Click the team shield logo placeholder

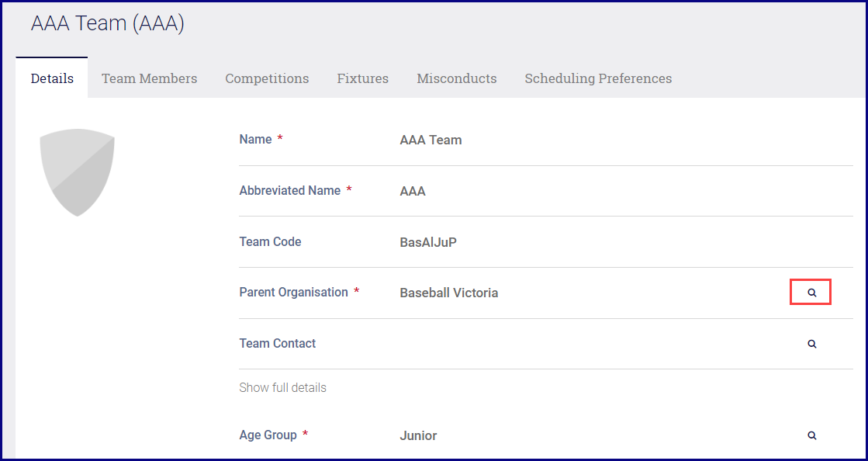pyautogui.click(x=77, y=172)
